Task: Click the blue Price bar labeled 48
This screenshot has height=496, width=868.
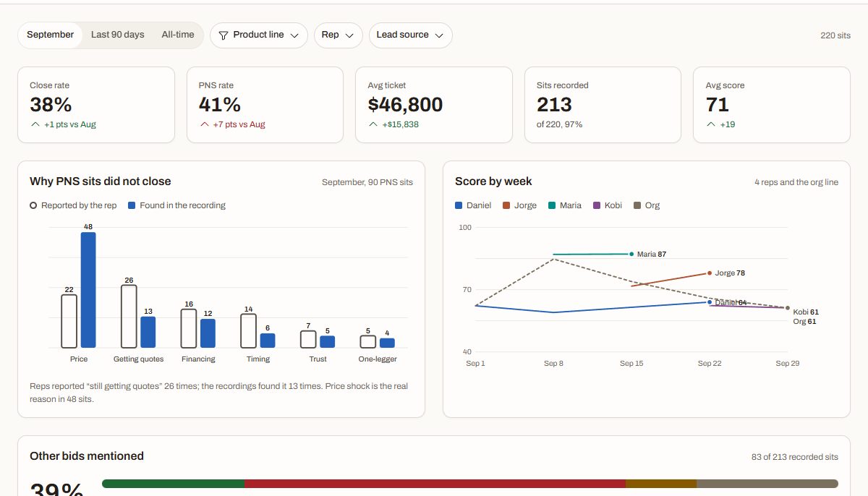Action: coord(88,290)
